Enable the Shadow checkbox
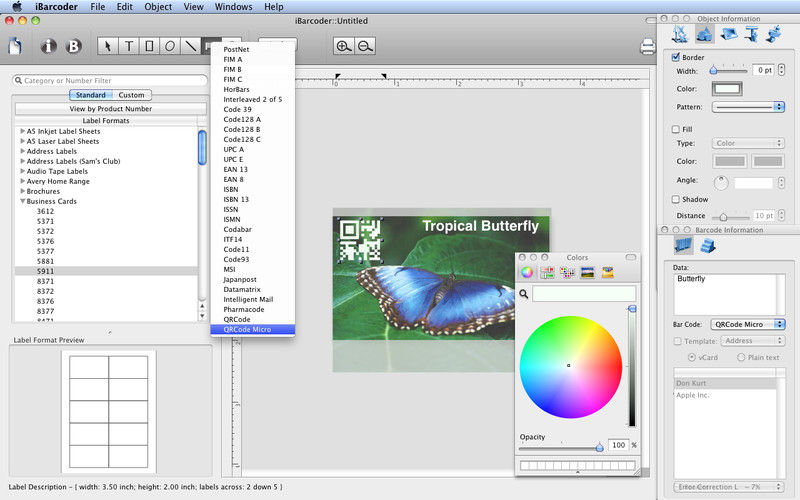Screen dimensions: 800x500 click(x=676, y=199)
